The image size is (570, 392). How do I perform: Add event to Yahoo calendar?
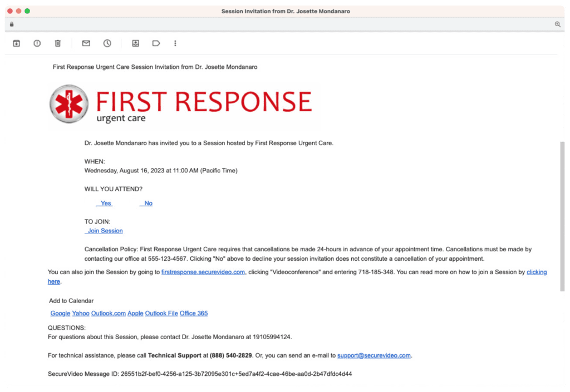pyautogui.click(x=81, y=313)
